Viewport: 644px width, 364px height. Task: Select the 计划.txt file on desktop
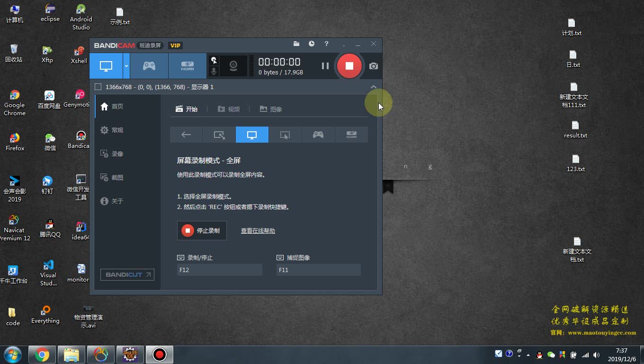pyautogui.click(x=572, y=27)
